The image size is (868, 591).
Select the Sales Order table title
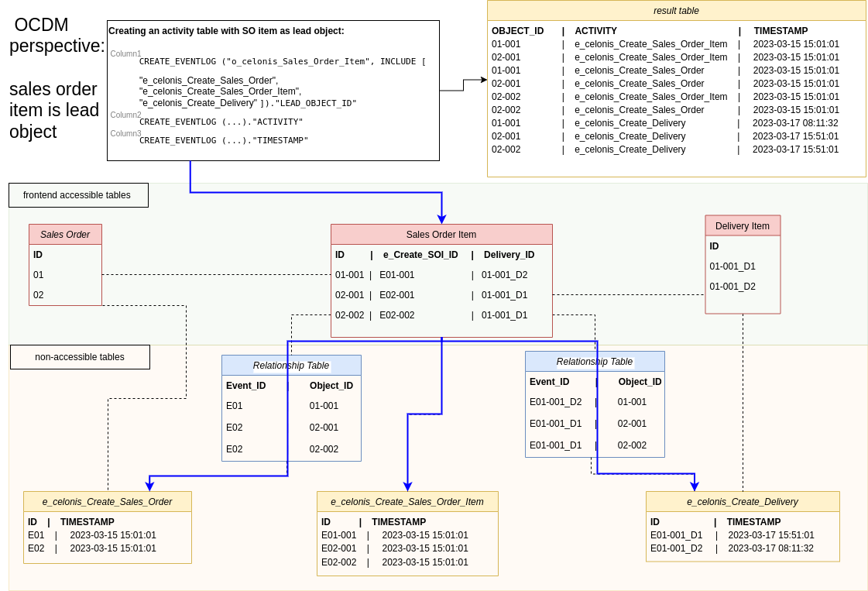[65, 234]
